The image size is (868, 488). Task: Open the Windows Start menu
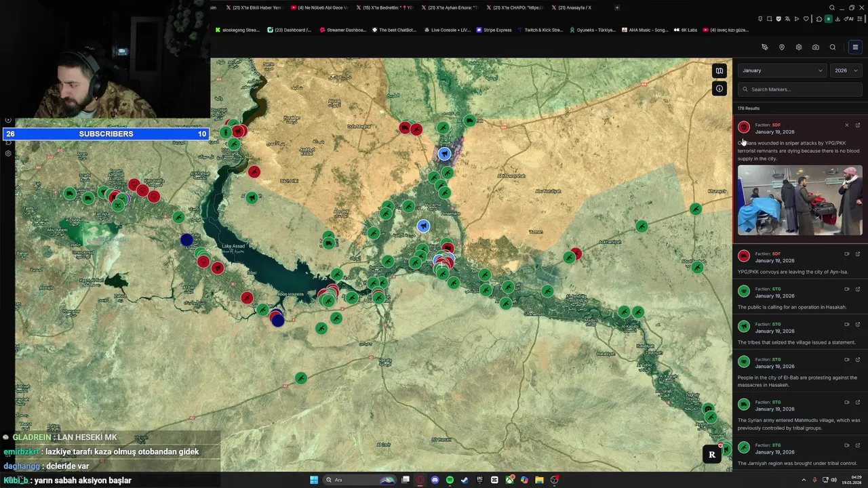[314, 480]
